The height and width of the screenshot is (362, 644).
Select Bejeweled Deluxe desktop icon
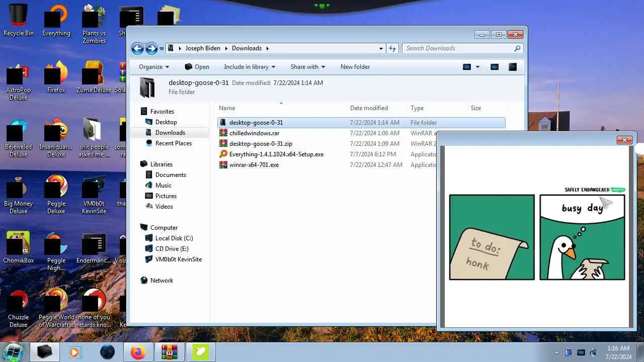[x=19, y=137]
